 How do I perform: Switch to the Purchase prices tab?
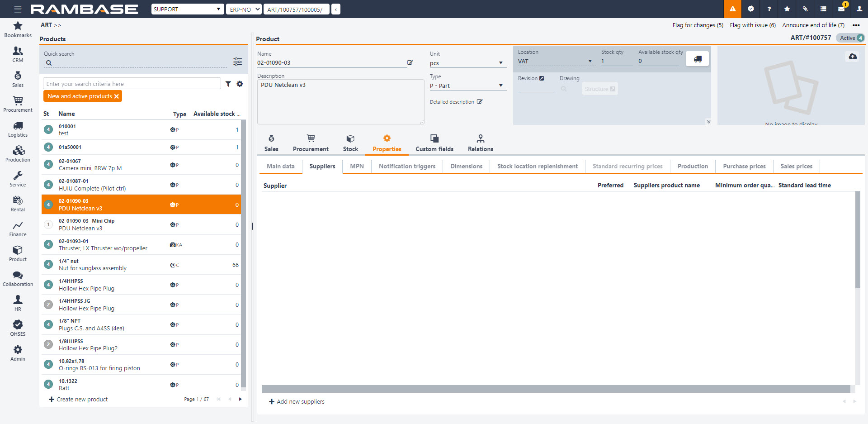pyautogui.click(x=744, y=167)
